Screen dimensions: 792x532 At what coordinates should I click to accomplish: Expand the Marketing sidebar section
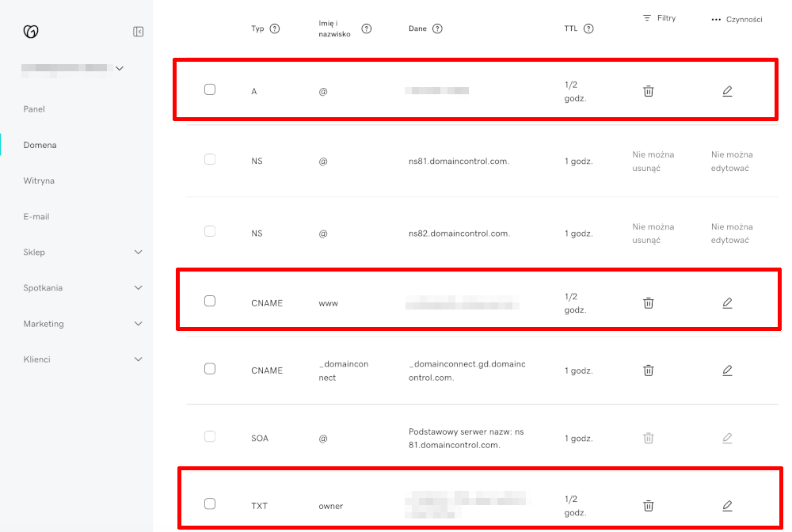tap(139, 324)
